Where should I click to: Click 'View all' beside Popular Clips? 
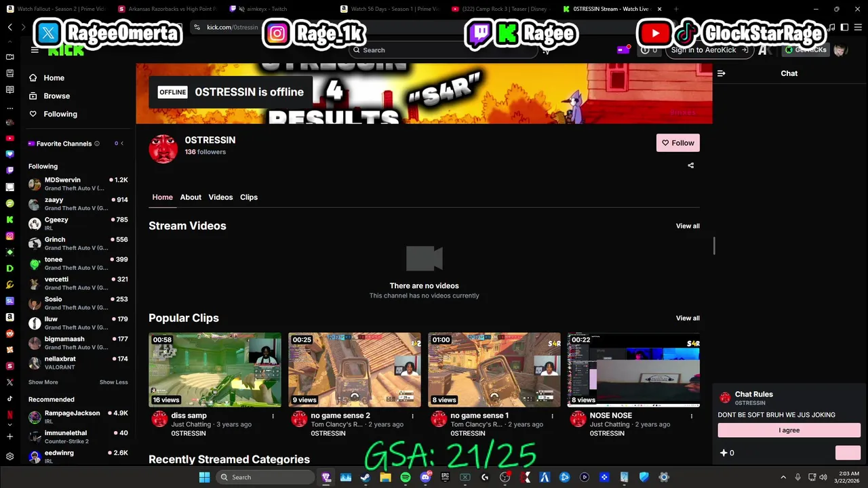688,318
